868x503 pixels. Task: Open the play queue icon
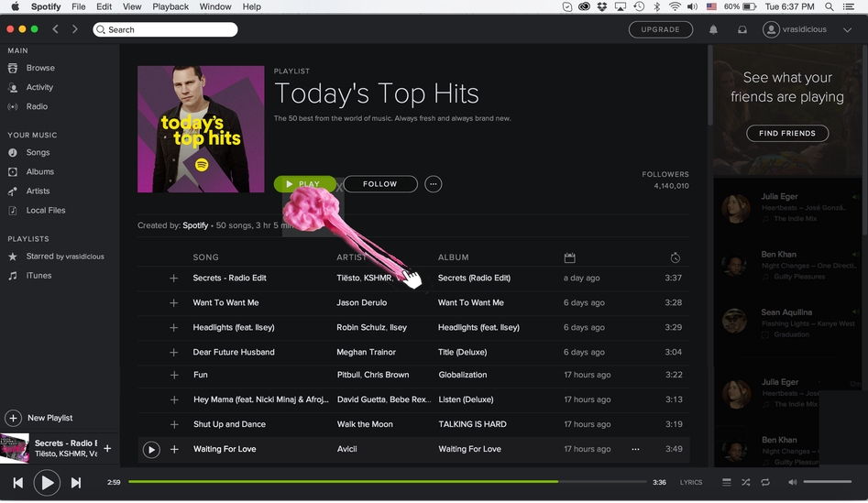[726, 483]
